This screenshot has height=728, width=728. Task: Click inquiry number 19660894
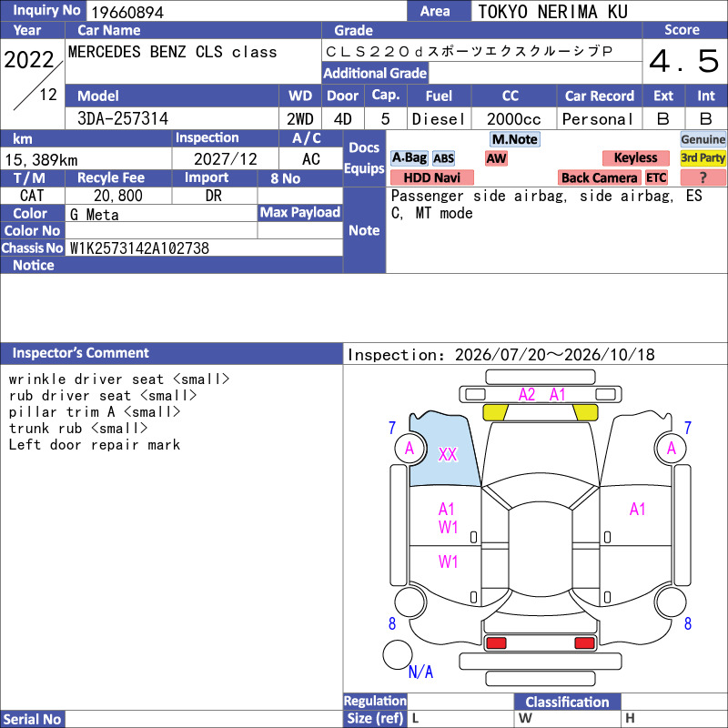127,13
